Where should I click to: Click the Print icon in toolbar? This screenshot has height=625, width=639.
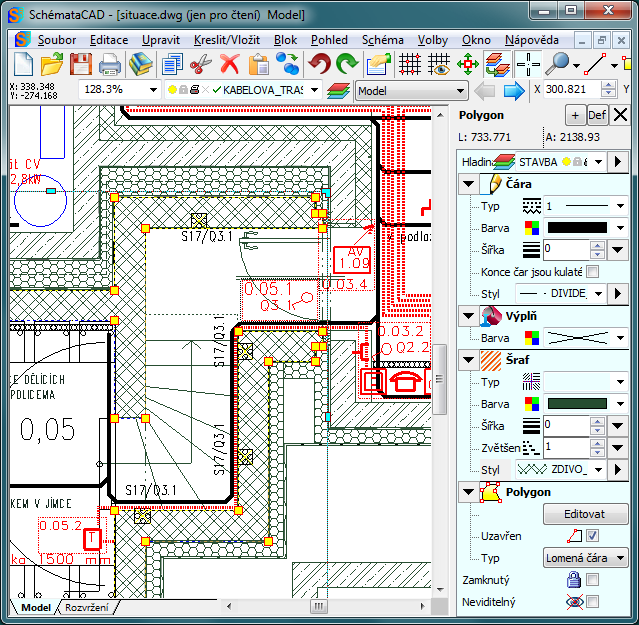(x=110, y=65)
